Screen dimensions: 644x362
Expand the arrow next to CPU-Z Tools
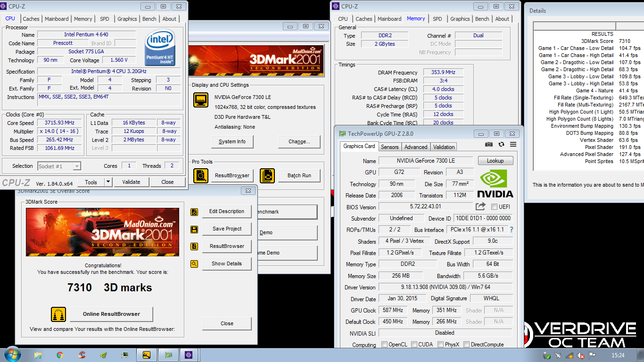(108, 182)
